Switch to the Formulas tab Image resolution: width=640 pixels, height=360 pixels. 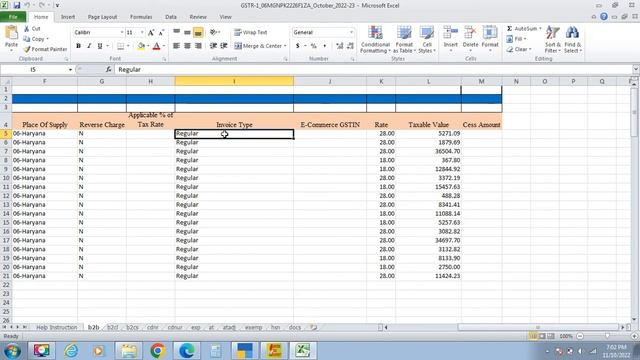tap(141, 17)
